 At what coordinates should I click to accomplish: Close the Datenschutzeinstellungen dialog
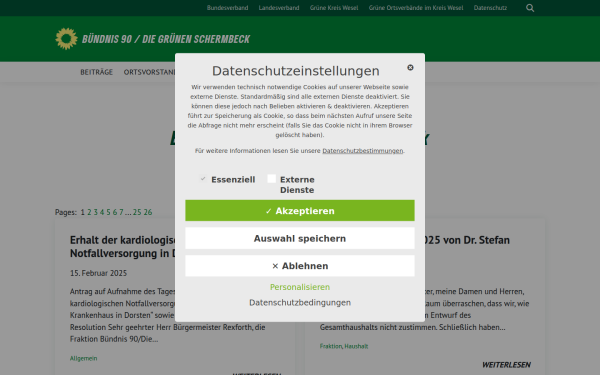[410, 67]
